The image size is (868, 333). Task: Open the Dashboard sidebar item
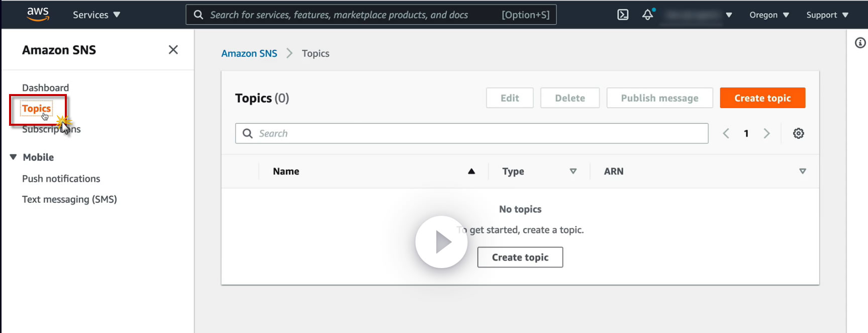[45, 88]
